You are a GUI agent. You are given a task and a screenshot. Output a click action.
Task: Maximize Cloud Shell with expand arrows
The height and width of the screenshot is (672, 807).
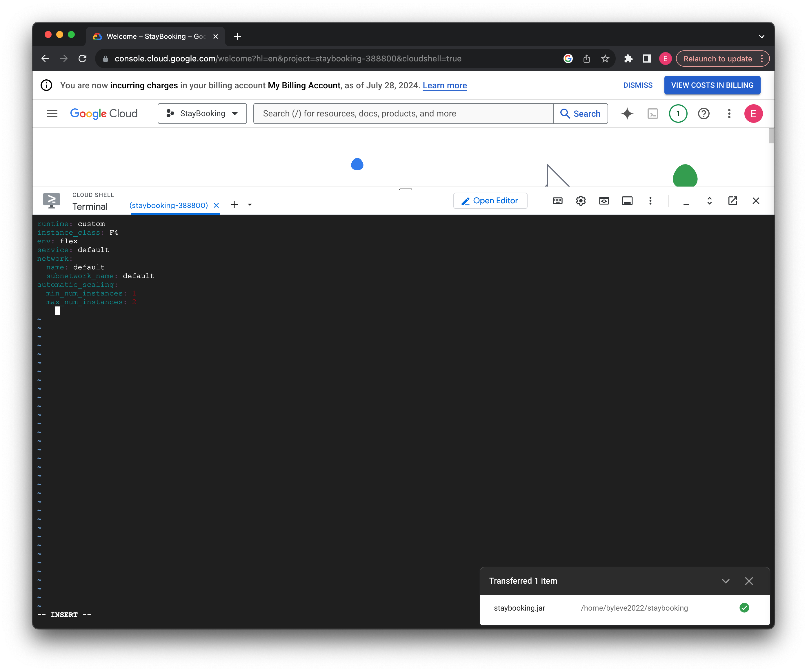tap(709, 200)
